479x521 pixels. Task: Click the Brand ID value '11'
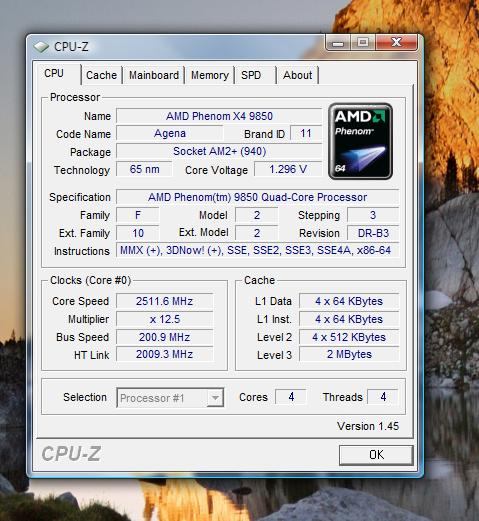tap(306, 133)
